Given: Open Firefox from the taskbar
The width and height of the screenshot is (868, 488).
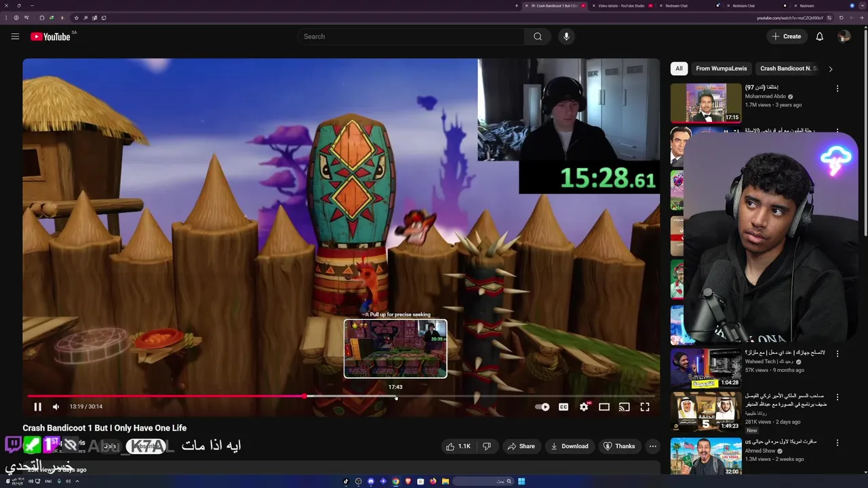Looking at the screenshot, I should click(433, 481).
